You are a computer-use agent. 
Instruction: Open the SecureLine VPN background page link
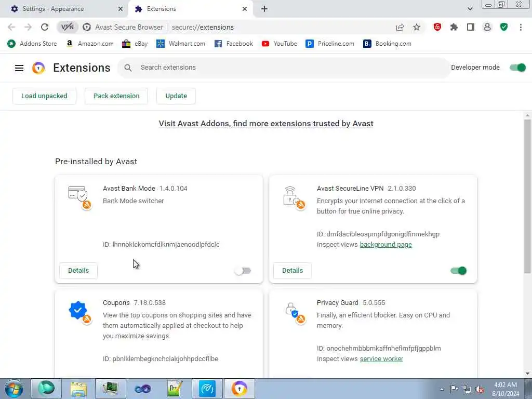tap(386, 245)
